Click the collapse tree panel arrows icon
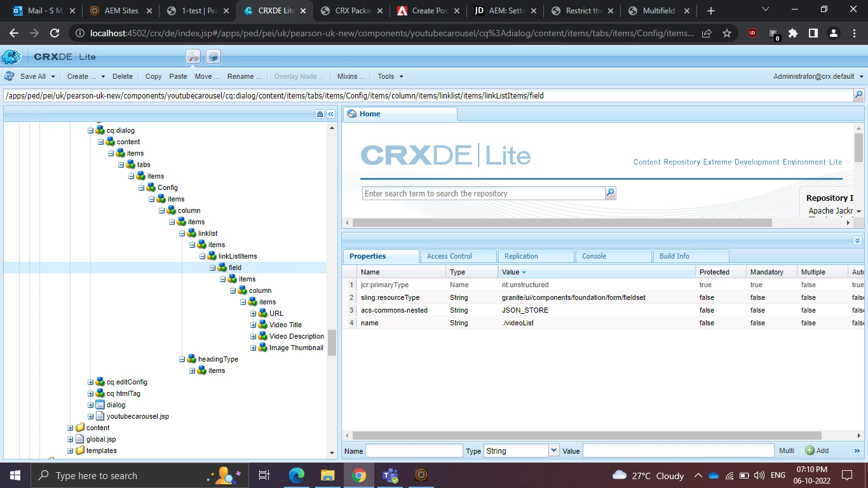 click(330, 114)
